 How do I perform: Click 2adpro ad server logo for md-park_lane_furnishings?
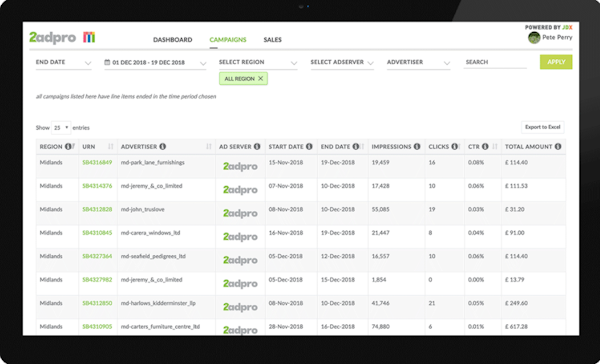click(240, 167)
